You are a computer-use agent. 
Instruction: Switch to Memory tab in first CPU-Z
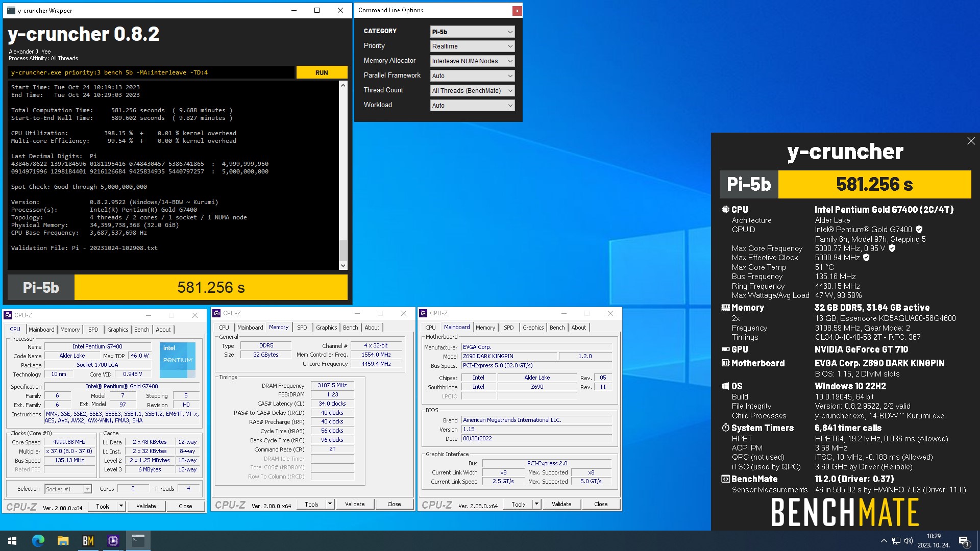click(x=70, y=330)
